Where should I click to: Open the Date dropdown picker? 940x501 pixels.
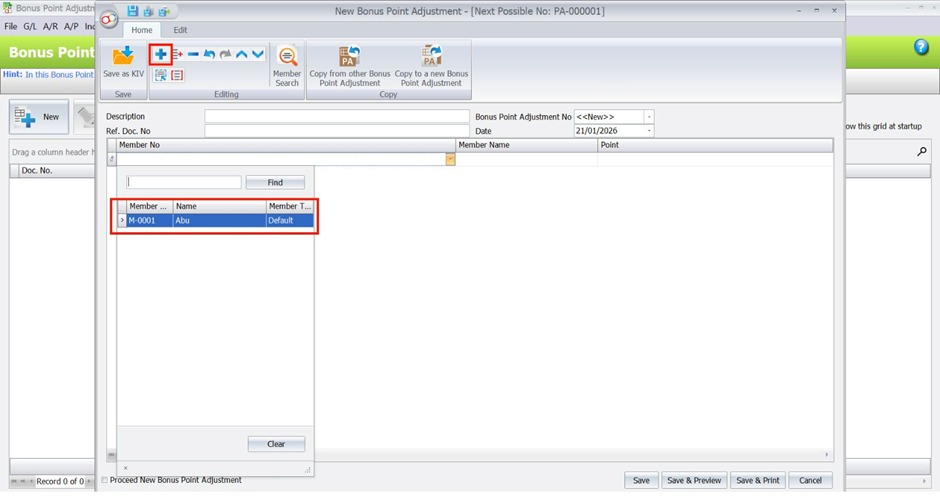tap(649, 131)
